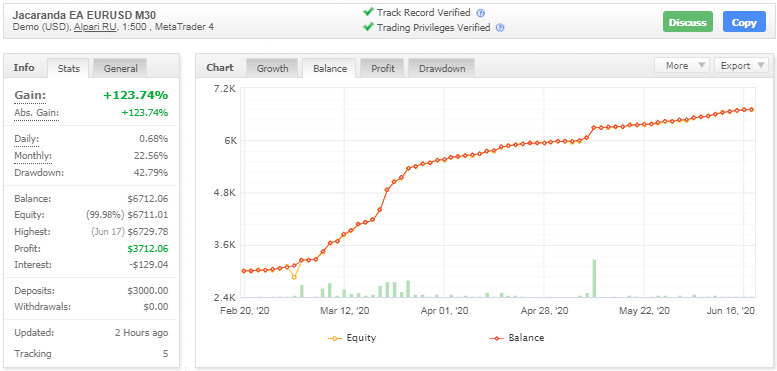
Task: Switch to the General tab
Action: (x=120, y=68)
